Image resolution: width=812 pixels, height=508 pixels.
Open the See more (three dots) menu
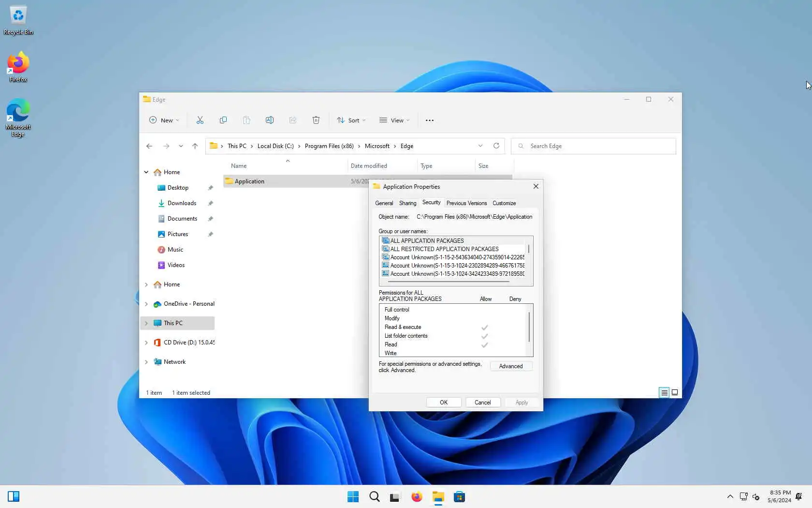coord(430,120)
